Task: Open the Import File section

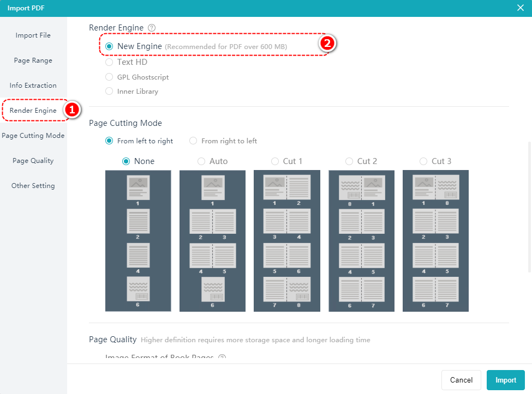Action: tap(33, 35)
